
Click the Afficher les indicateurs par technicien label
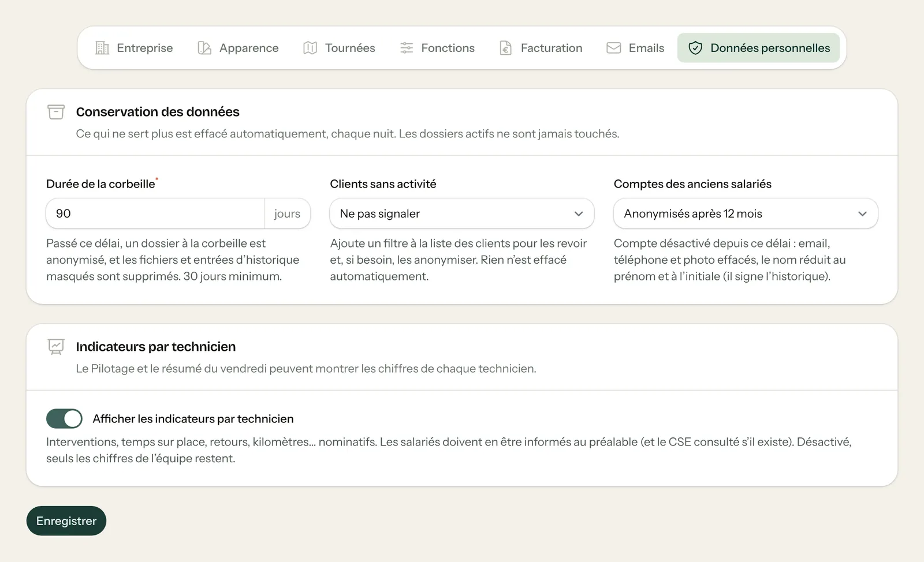pos(193,419)
